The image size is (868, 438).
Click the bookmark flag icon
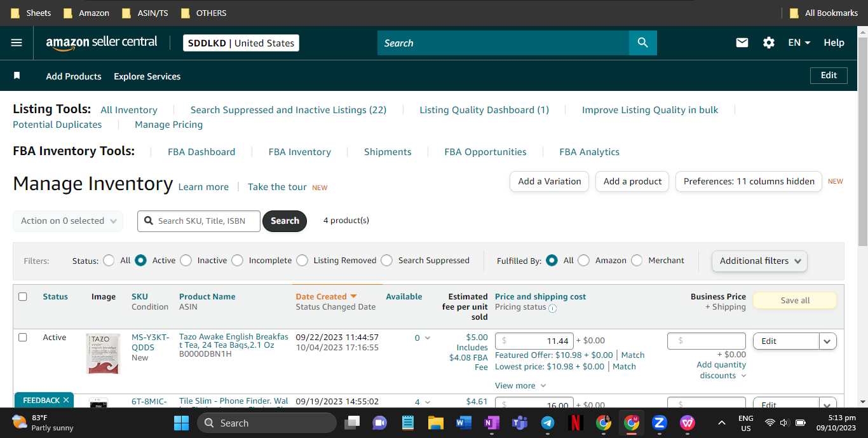[17, 76]
